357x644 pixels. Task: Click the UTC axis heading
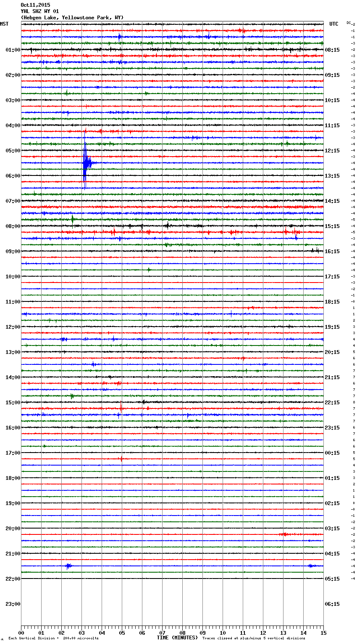tap(334, 24)
